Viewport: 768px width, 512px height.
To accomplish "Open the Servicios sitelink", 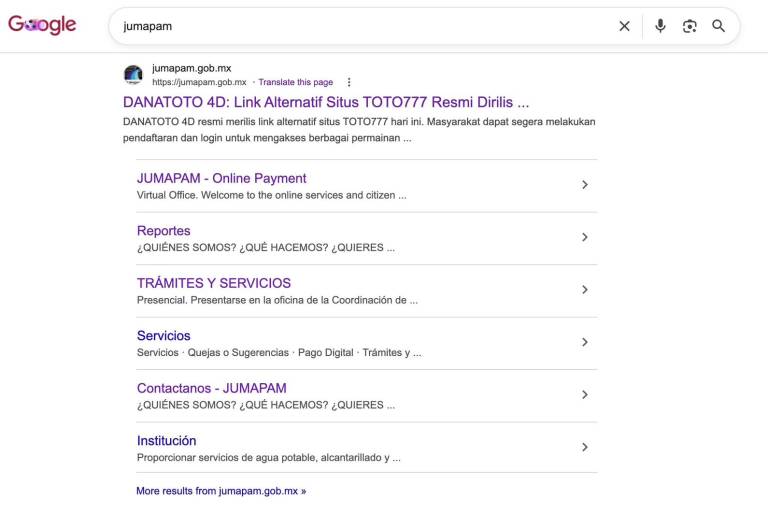I will [x=164, y=336].
